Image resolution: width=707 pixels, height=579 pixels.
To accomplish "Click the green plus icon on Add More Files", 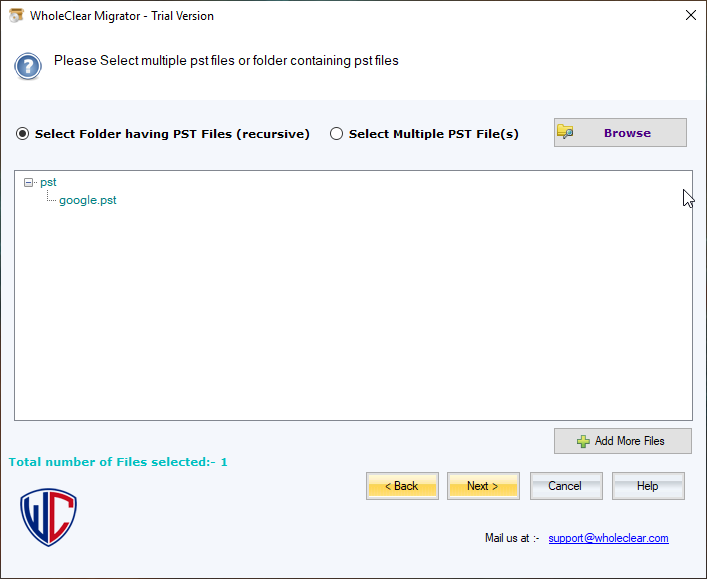I will (x=583, y=441).
